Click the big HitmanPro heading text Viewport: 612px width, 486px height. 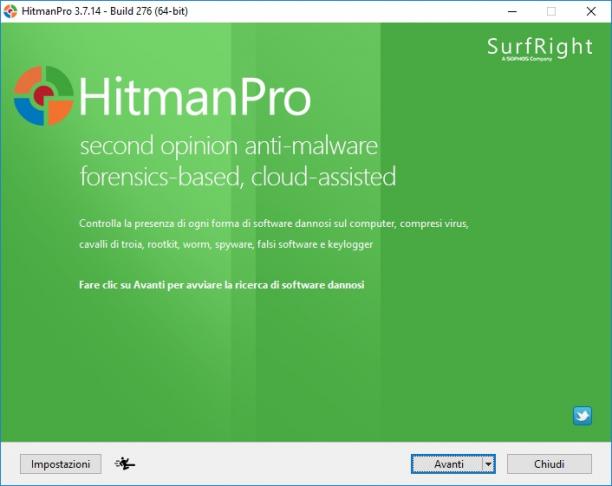(x=195, y=96)
